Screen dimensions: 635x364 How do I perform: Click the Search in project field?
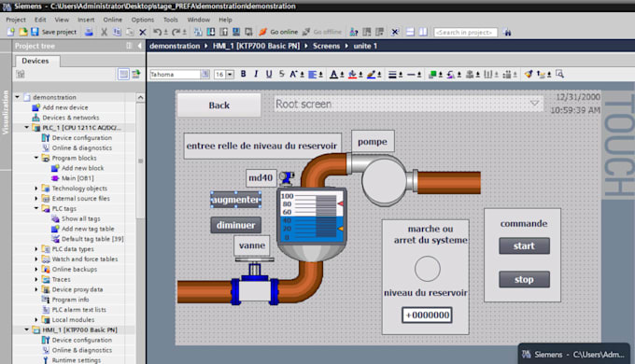[x=465, y=33]
